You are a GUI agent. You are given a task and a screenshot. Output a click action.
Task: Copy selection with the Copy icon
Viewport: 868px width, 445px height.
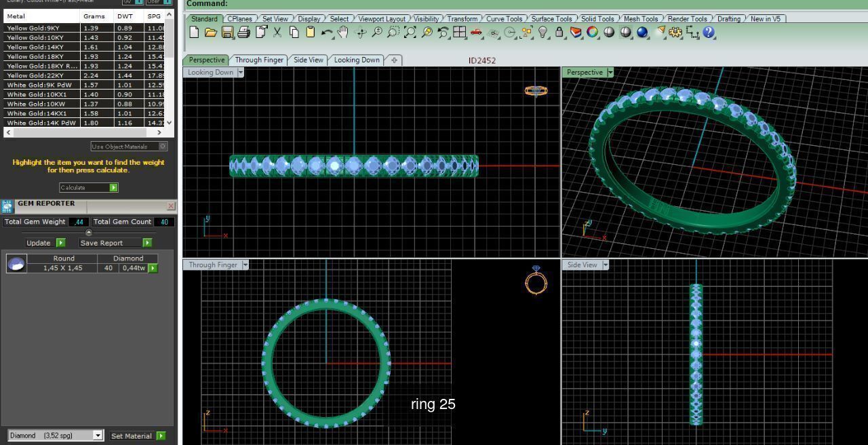pos(294,32)
